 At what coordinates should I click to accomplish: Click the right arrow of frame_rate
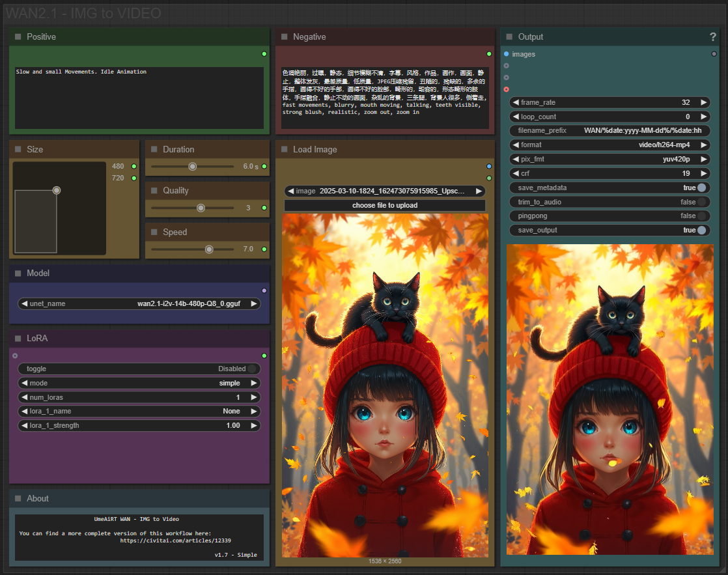703,102
